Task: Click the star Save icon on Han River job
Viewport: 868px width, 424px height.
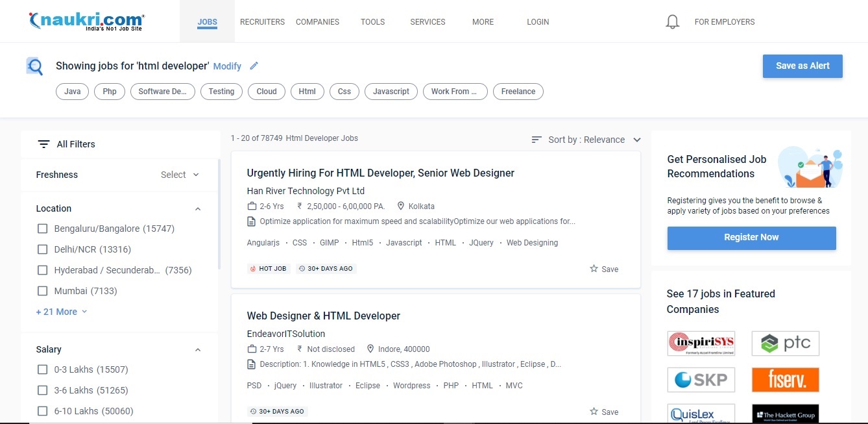Action: pyautogui.click(x=594, y=269)
